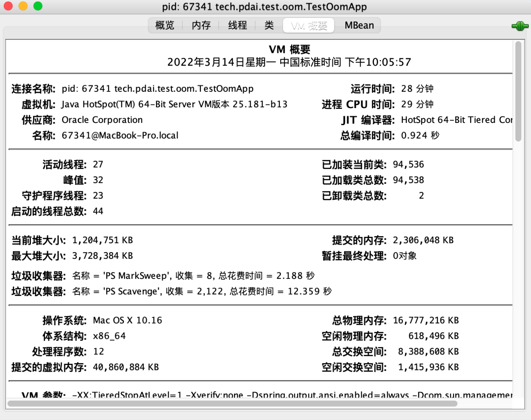Screen dimensions: 531x420
Task: Click the currently active VM 概要 tab
Action: click(x=309, y=25)
